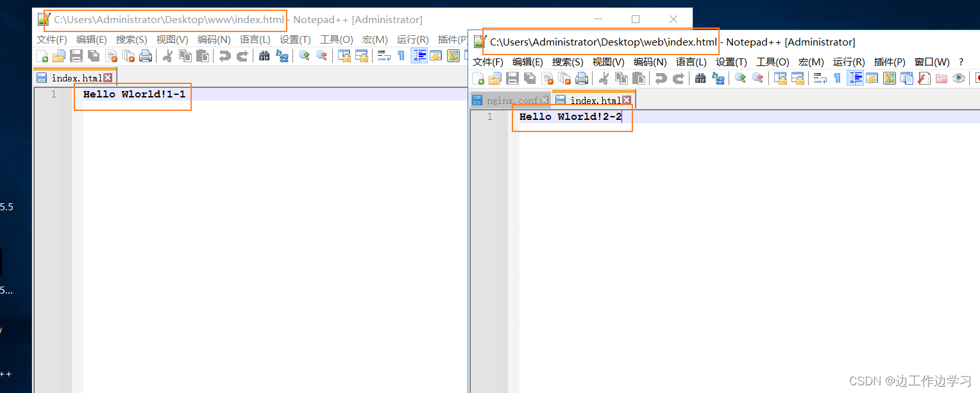Open Function List icon in web window
This screenshot has height=393, width=980.
(924, 78)
